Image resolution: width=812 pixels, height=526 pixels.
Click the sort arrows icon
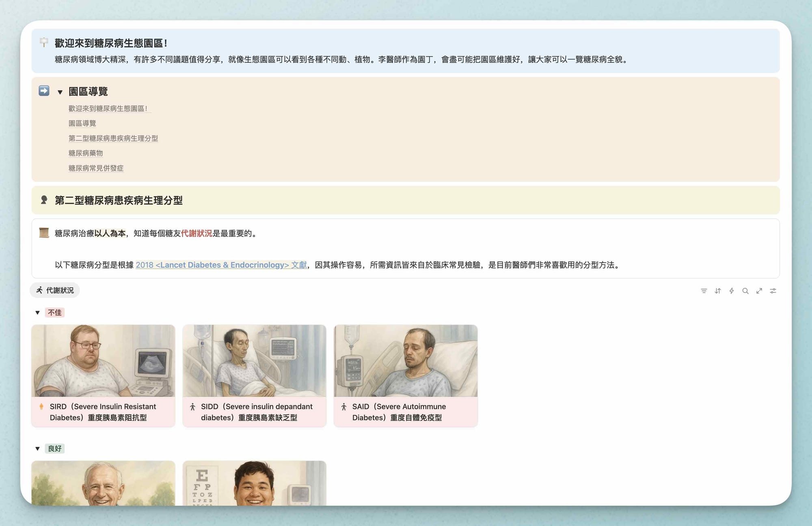pos(717,291)
